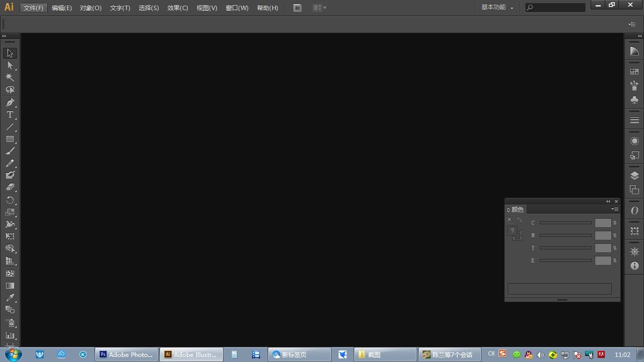Select the Rotate tool

10,200
